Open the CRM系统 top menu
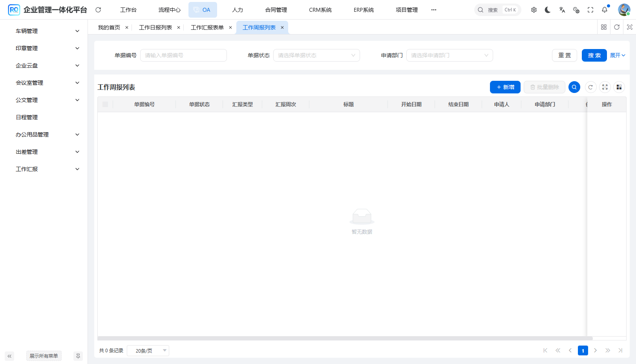This screenshot has width=636, height=364. (x=320, y=10)
